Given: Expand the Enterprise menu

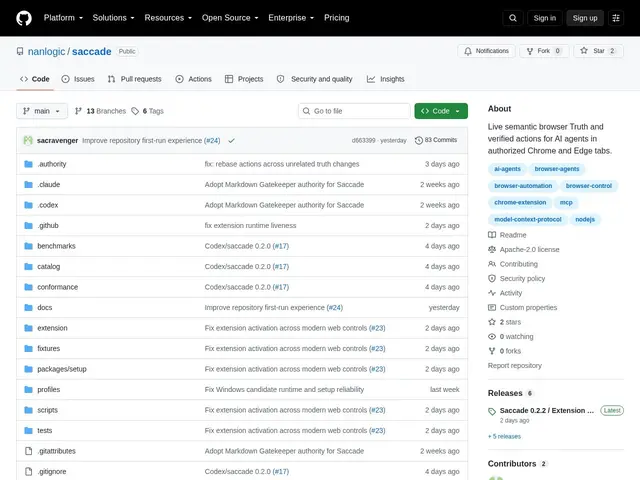Looking at the screenshot, I should [x=291, y=18].
